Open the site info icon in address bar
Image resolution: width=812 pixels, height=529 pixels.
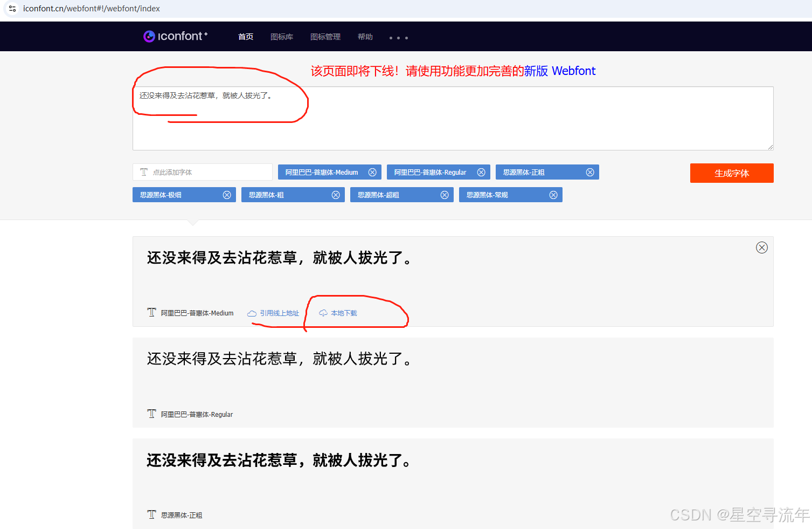tap(12, 9)
